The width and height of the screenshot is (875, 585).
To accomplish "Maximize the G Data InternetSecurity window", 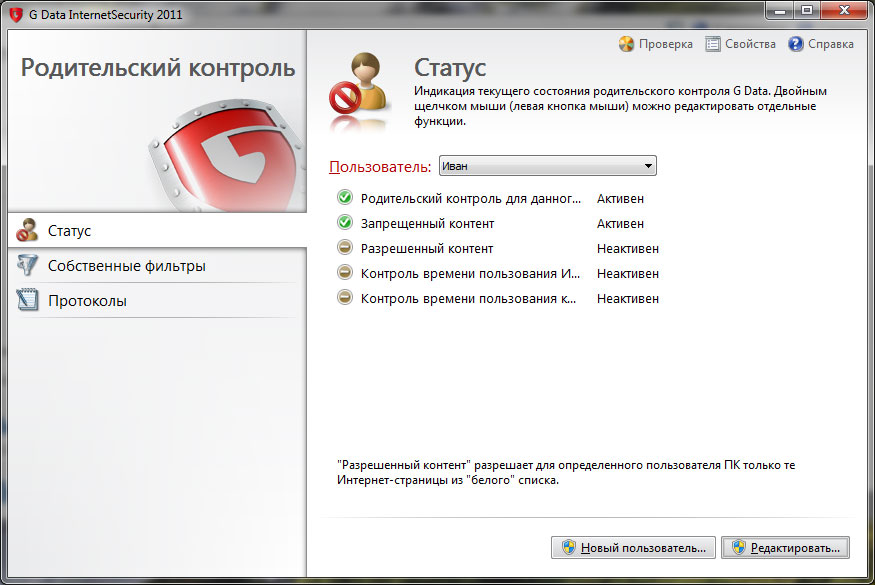I will (x=806, y=10).
